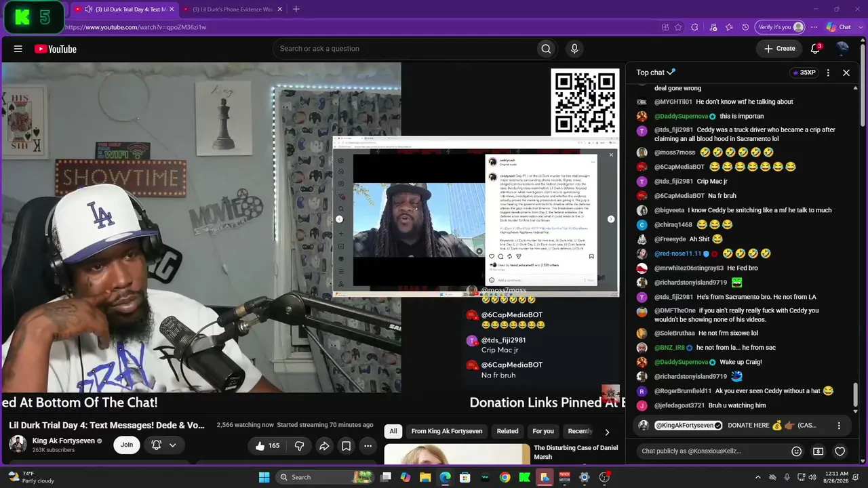868x488 pixels.
Task: Click the Windows taskbar Search box
Action: click(x=324, y=477)
